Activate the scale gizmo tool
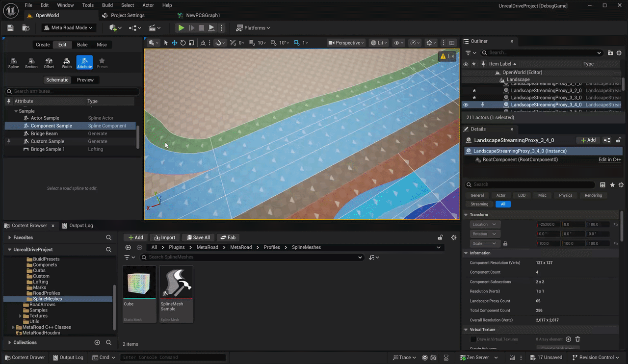Image resolution: width=628 pixels, height=364 pixels. coord(191,43)
